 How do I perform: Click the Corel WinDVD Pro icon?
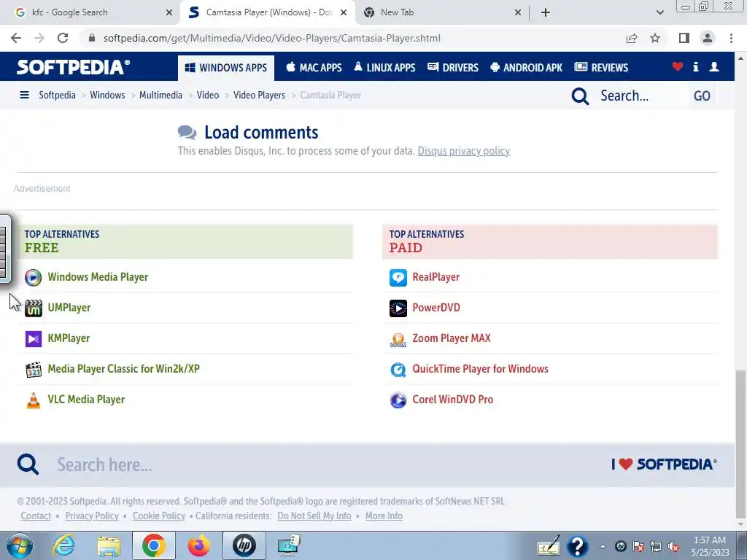coord(398,400)
